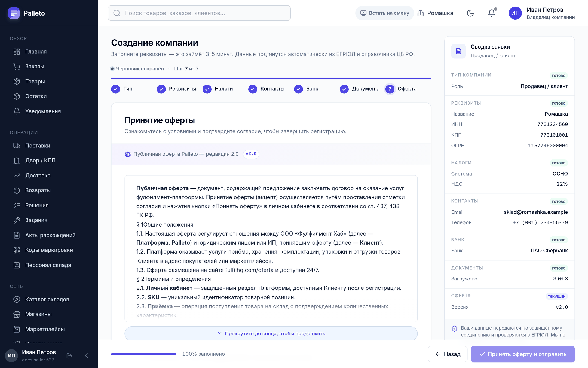Viewport: 588px width, 368px height.
Task: Open Поставки truck icon
Action: click(17, 146)
